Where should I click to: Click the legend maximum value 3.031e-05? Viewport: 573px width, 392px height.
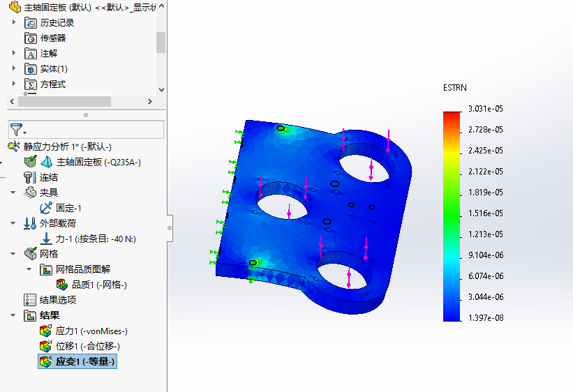pyautogui.click(x=486, y=109)
